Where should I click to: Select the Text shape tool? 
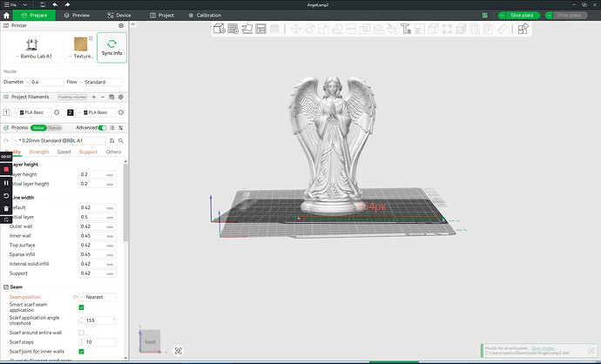406,29
